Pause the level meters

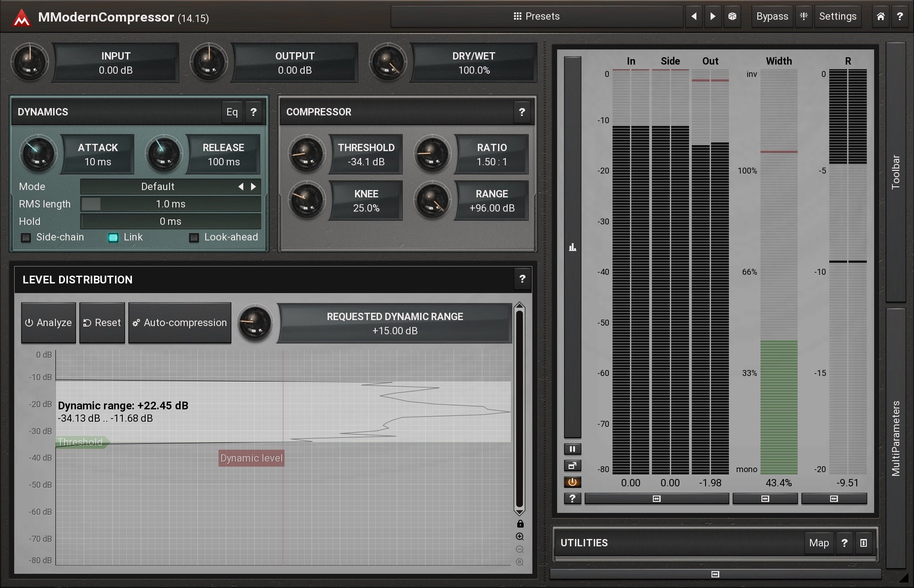(572, 449)
